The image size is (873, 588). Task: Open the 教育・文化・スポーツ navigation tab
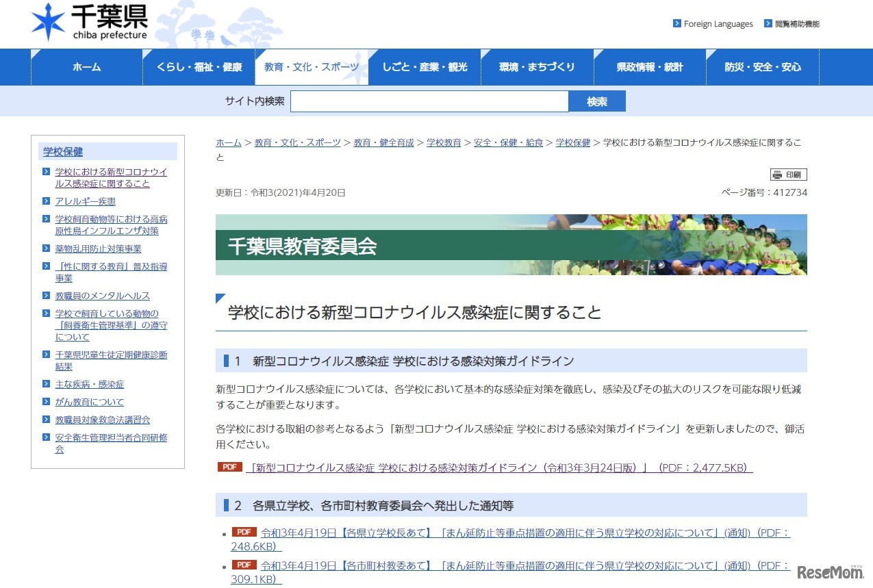coord(312,66)
